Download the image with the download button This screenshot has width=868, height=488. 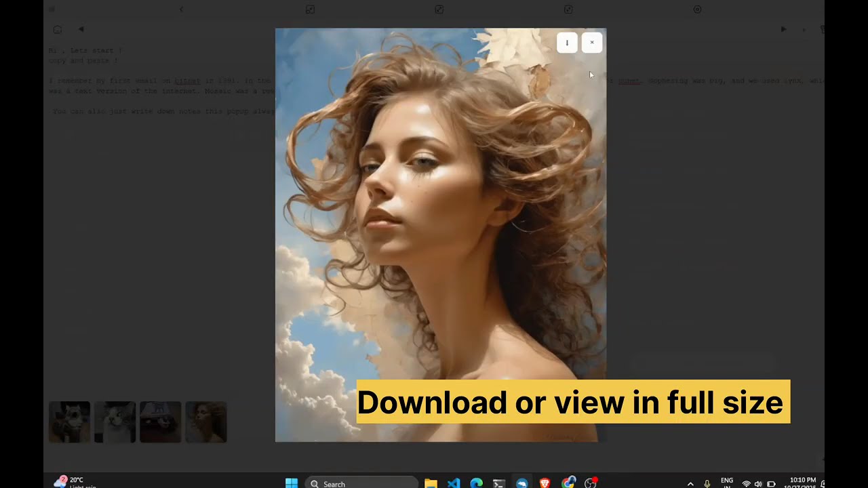click(567, 43)
